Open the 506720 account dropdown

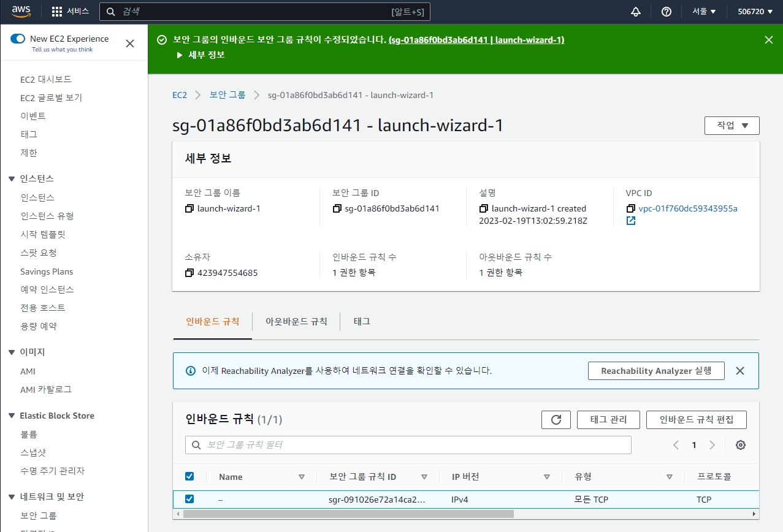click(755, 12)
